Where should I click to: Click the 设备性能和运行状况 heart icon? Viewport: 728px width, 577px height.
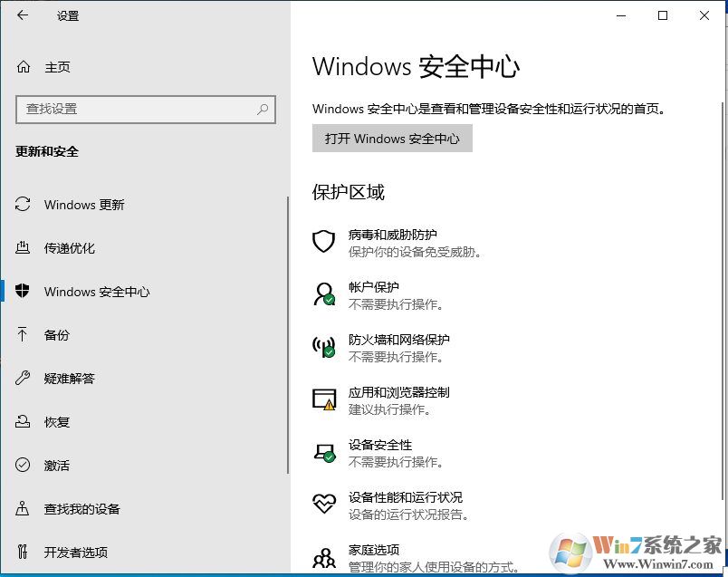point(323,504)
